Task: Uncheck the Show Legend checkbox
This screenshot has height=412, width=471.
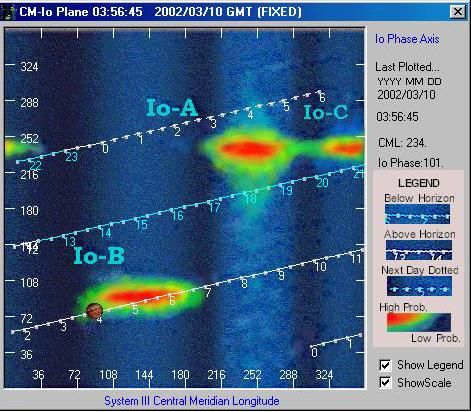Action: pyautogui.click(x=385, y=365)
